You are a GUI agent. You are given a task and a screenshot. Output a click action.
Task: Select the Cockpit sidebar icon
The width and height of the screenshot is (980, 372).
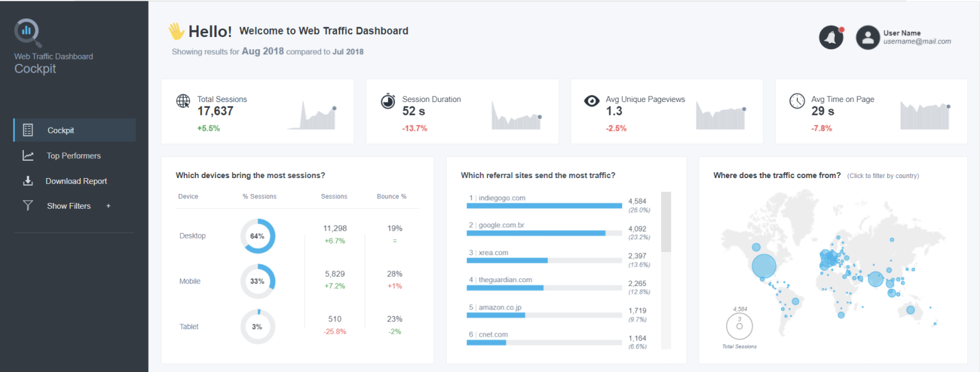coord(28,130)
